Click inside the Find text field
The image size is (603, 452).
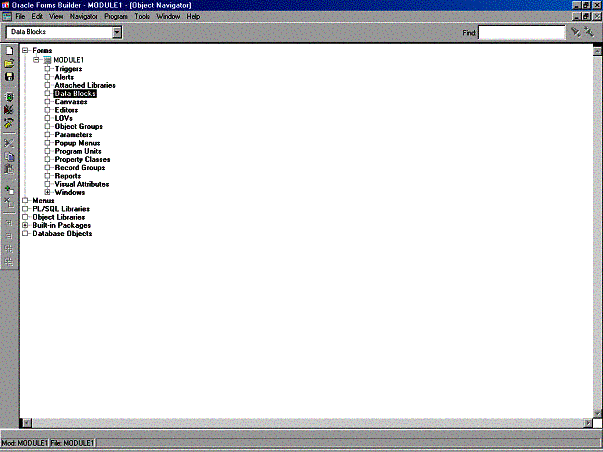coord(521,33)
